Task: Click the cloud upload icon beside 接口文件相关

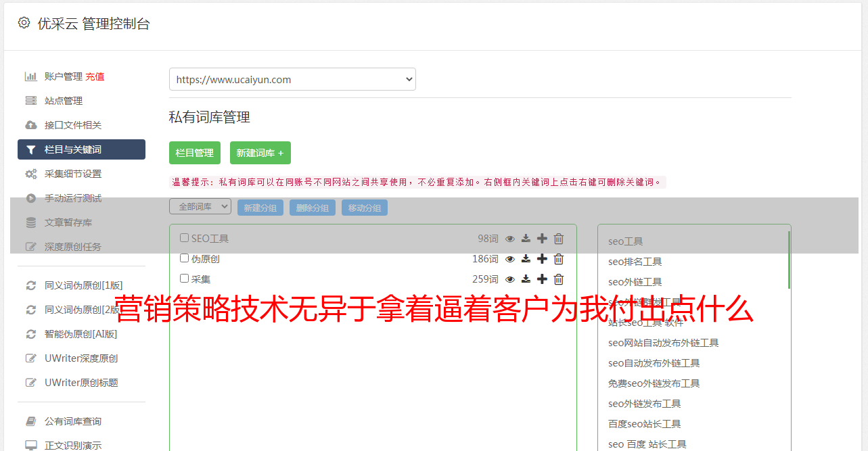Action: click(x=31, y=125)
